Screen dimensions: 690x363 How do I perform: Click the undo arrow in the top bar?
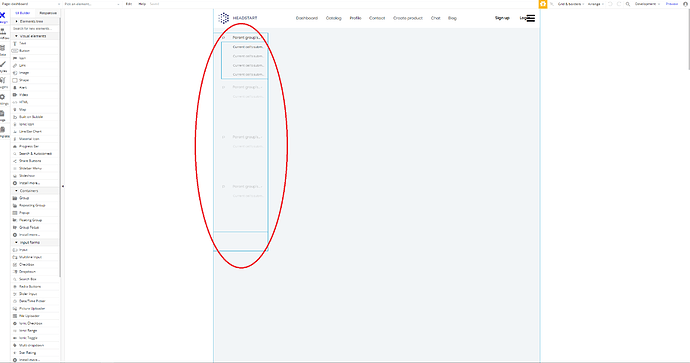610,4
